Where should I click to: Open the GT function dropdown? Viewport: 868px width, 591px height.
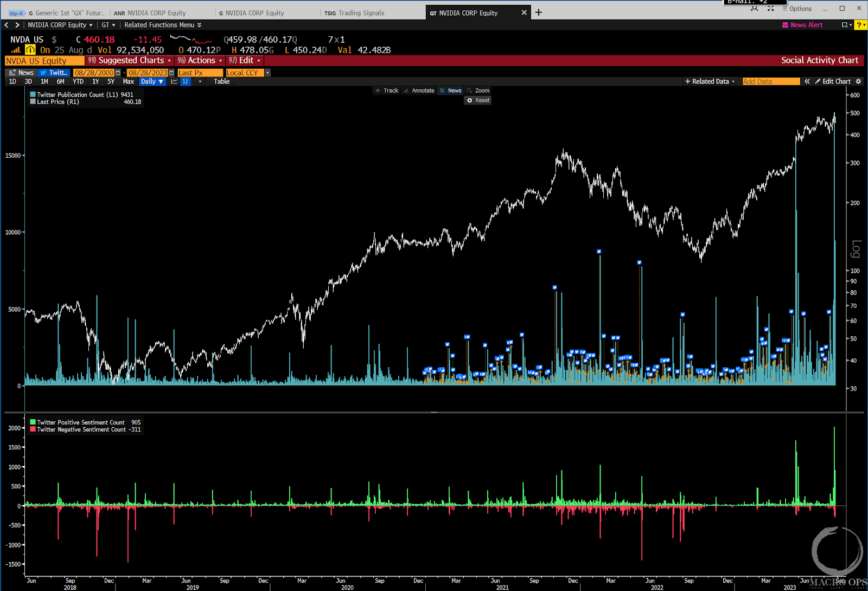(108, 25)
